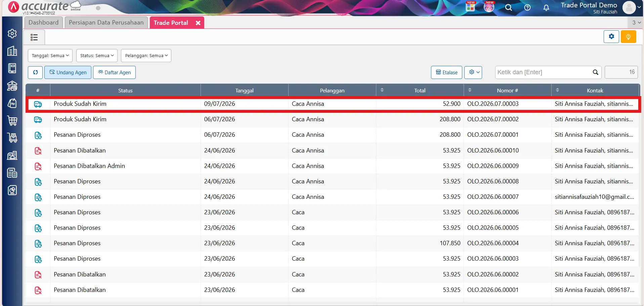Open the Etalase button
The image size is (644, 306).
click(446, 72)
